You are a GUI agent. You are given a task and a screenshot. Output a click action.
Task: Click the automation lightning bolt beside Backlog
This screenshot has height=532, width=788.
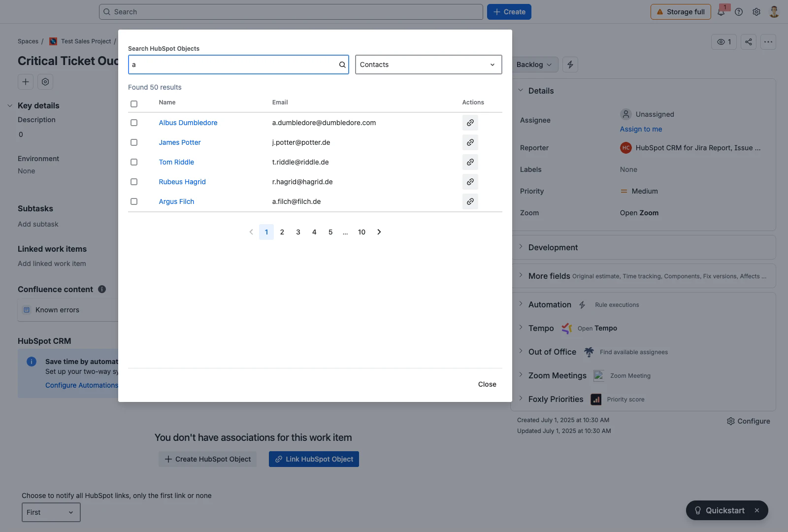(x=570, y=65)
